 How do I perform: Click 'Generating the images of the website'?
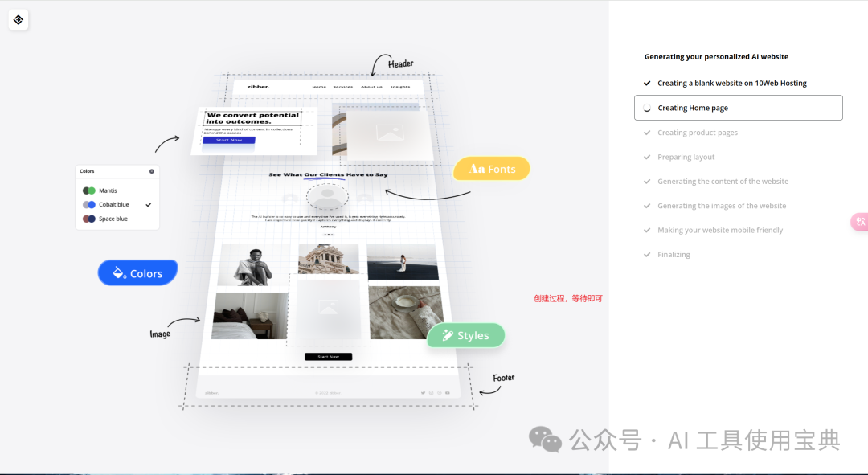coord(722,206)
